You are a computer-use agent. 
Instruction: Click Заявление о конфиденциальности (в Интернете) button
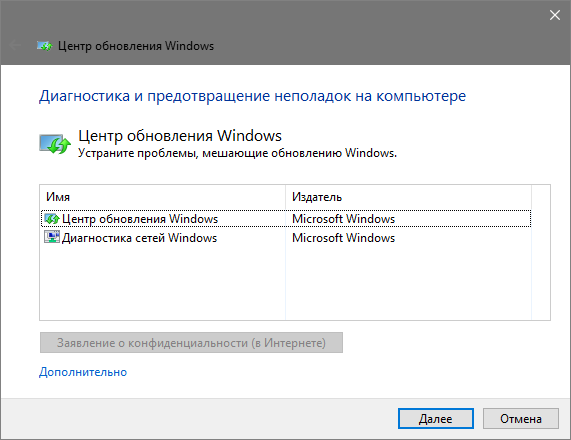[191, 342]
